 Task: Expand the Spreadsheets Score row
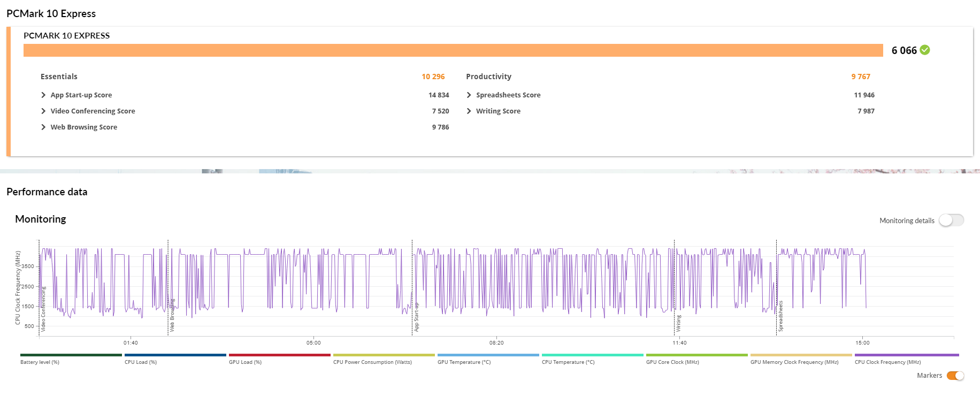(x=469, y=95)
